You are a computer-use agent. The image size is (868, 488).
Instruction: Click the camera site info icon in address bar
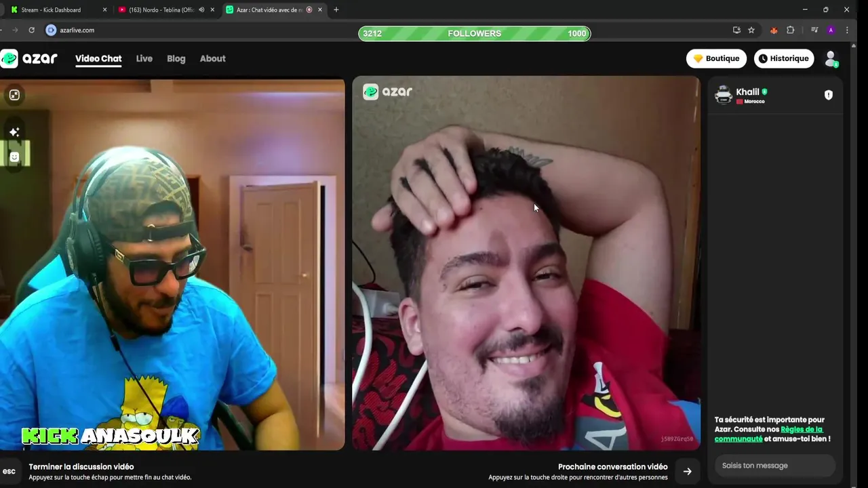click(x=51, y=30)
